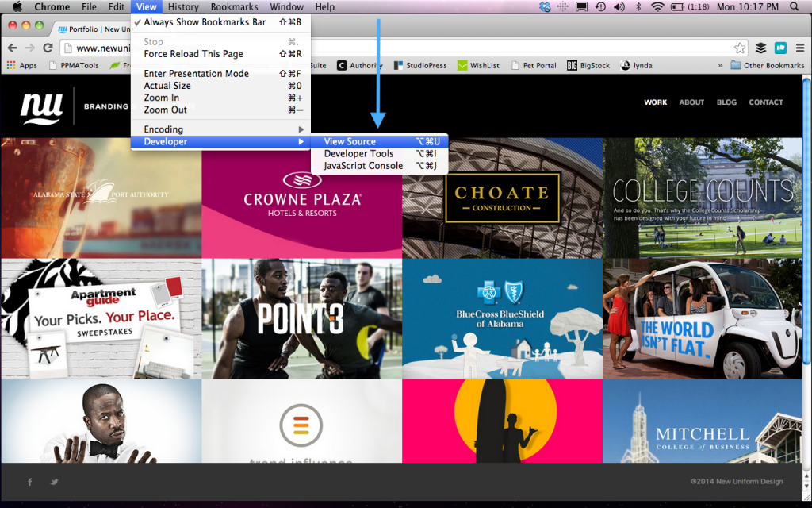Open the Apps grid shortcut
The width and height of the screenshot is (812, 508).
tap(21, 65)
